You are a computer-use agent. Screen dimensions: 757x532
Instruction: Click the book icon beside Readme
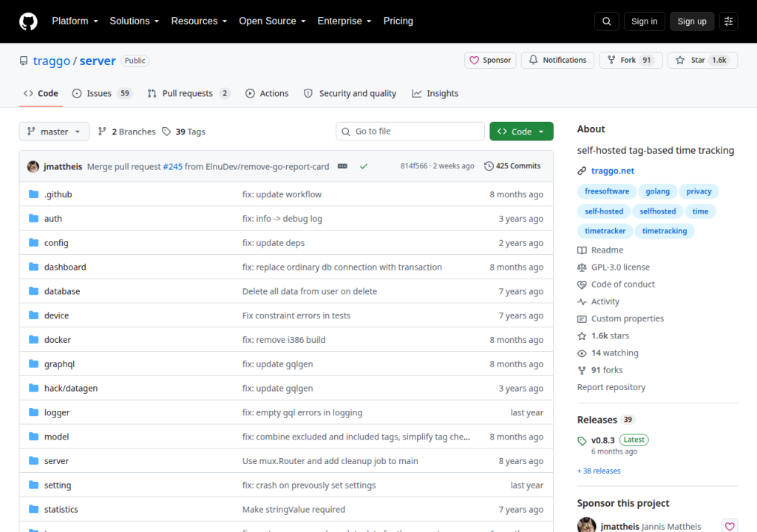click(582, 250)
